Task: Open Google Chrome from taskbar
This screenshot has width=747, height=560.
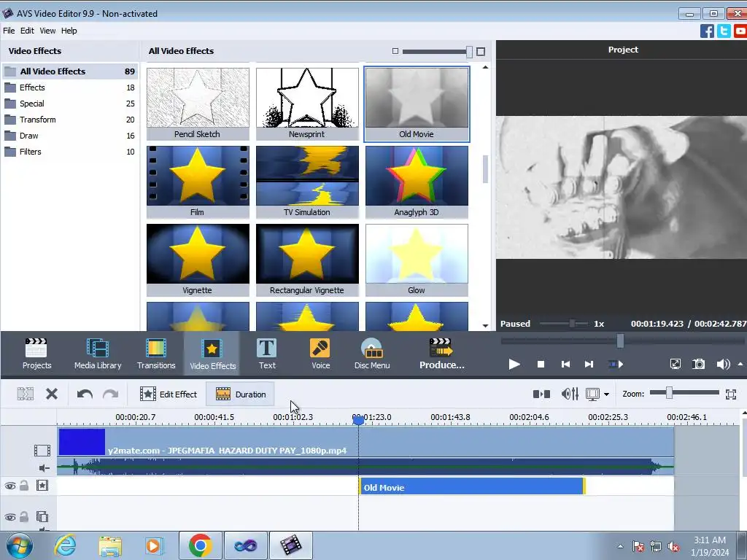Action: click(x=200, y=545)
